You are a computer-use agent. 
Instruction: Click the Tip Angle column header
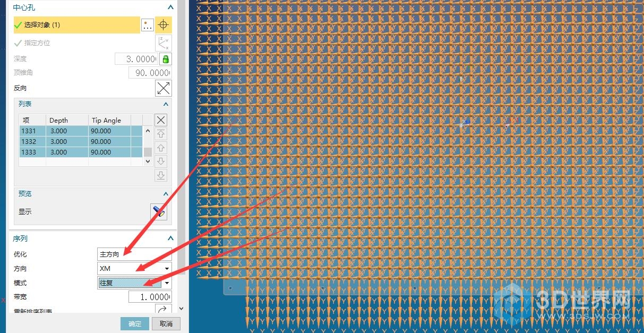109,120
